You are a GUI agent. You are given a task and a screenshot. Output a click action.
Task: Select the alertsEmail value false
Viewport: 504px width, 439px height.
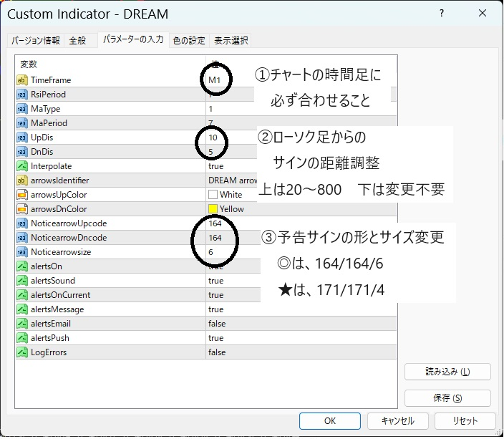click(x=217, y=323)
